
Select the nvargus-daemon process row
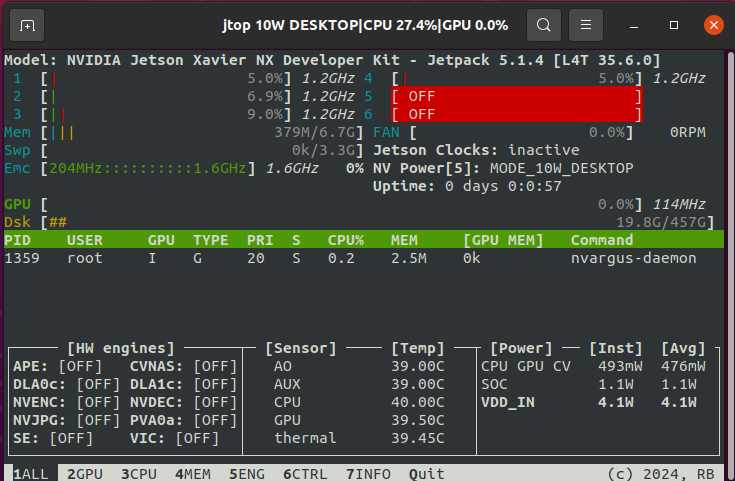[363, 258]
